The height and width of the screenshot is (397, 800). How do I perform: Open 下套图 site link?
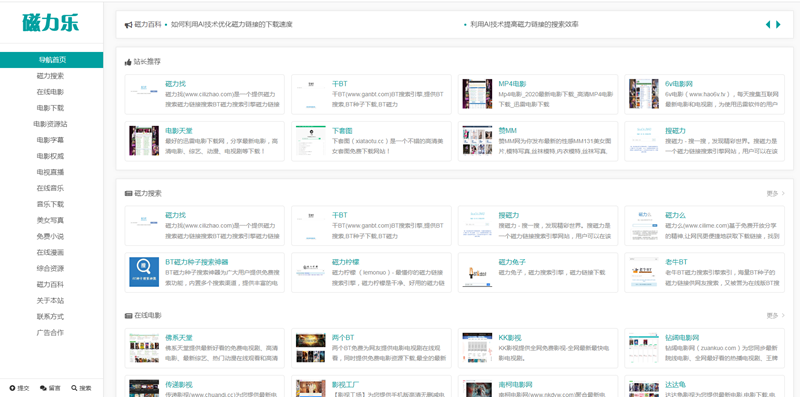coord(342,131)
